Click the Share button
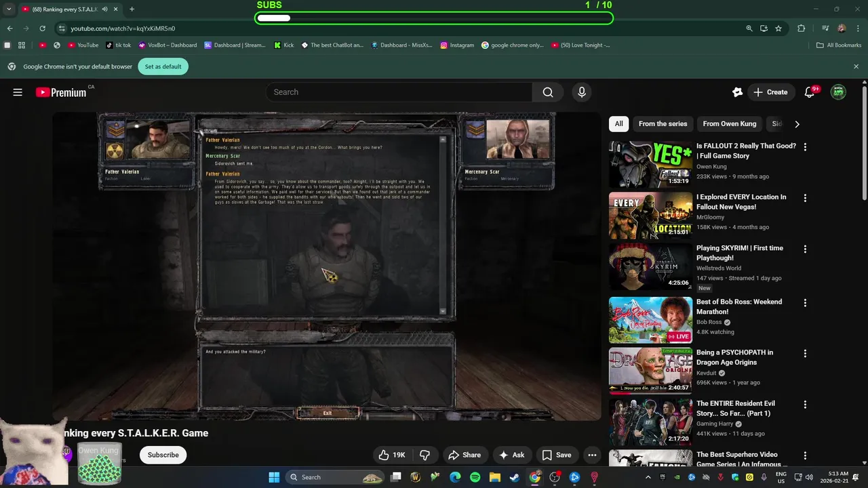Viewport: 868px width, 488px height. 465,455
